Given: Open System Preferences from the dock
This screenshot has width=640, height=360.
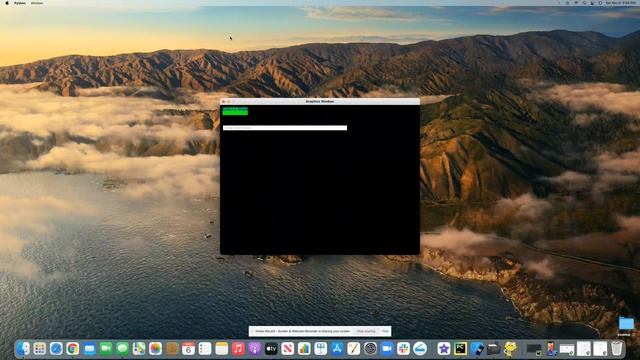Looking at the screenshot, I should [x=370, y=349].
